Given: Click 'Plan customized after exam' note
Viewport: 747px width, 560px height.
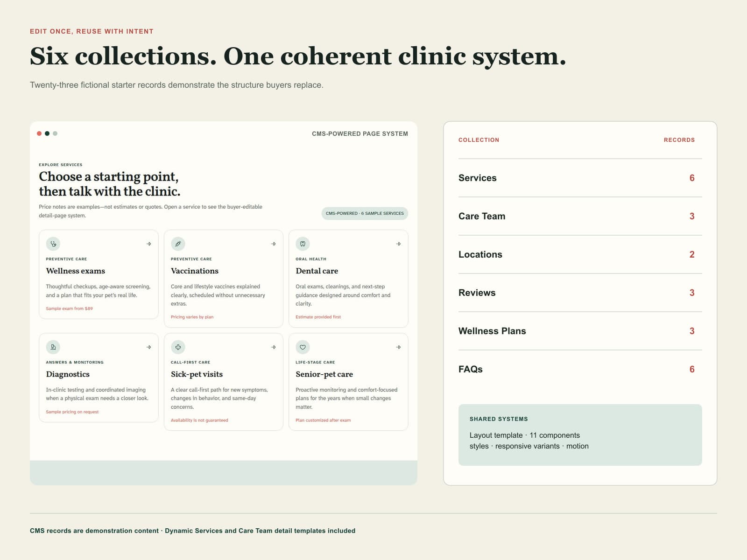Looking at the screenshot, I should (323, 420).
